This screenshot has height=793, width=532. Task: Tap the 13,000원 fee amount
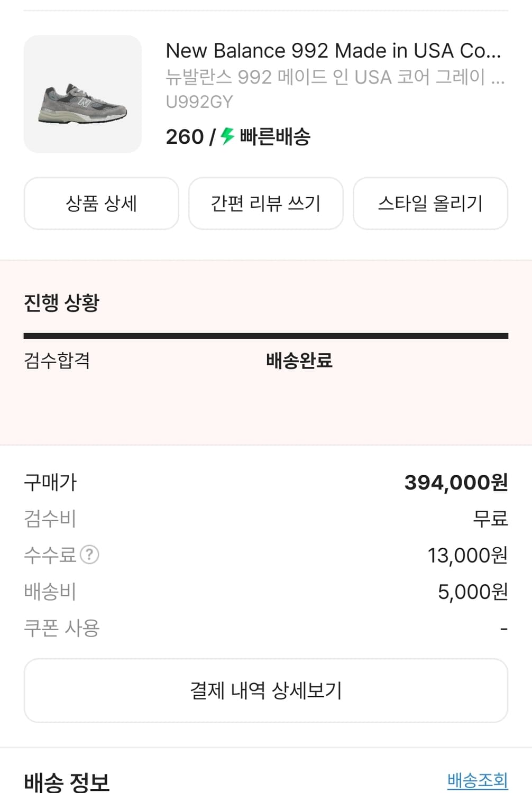(x=467, y=555)
